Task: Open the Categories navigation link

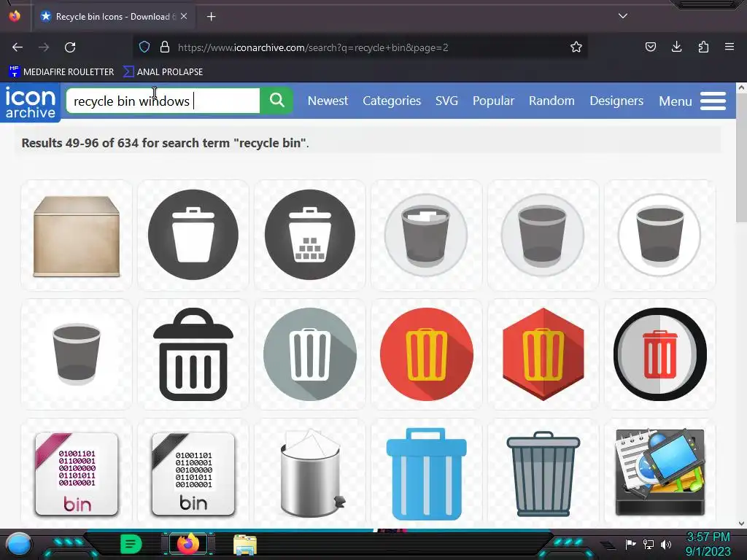Action: tap(392, 101)
